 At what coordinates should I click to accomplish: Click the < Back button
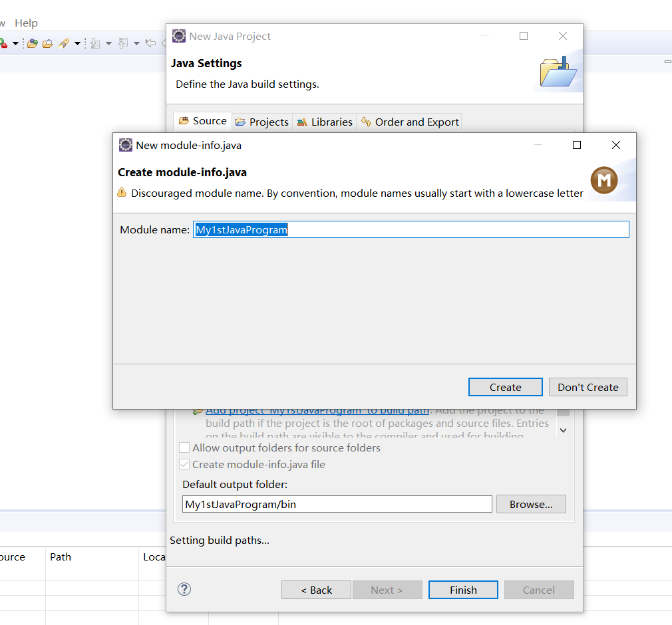[316, 590]
